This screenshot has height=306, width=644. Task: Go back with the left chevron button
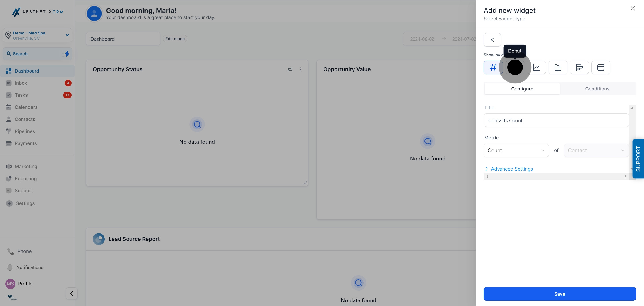click(x=492, y=40)
